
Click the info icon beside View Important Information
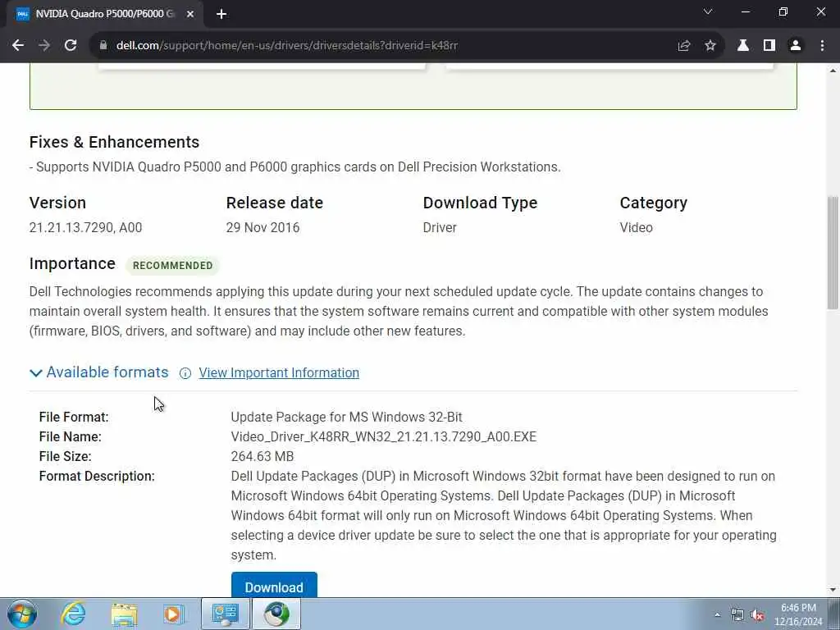tap(185, 373)
